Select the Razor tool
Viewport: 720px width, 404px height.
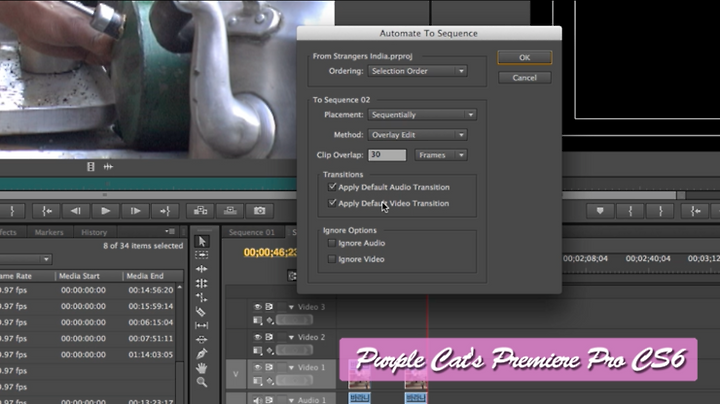coord(202,312)
